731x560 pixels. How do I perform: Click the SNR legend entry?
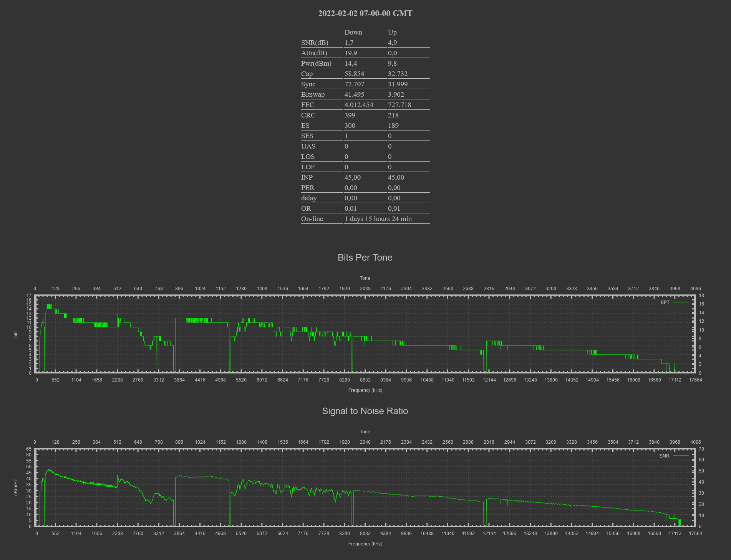[674, 456]
